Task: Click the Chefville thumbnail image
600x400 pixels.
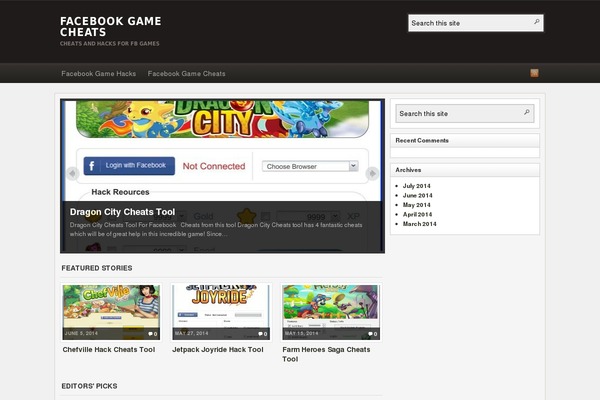Action: 111,312
